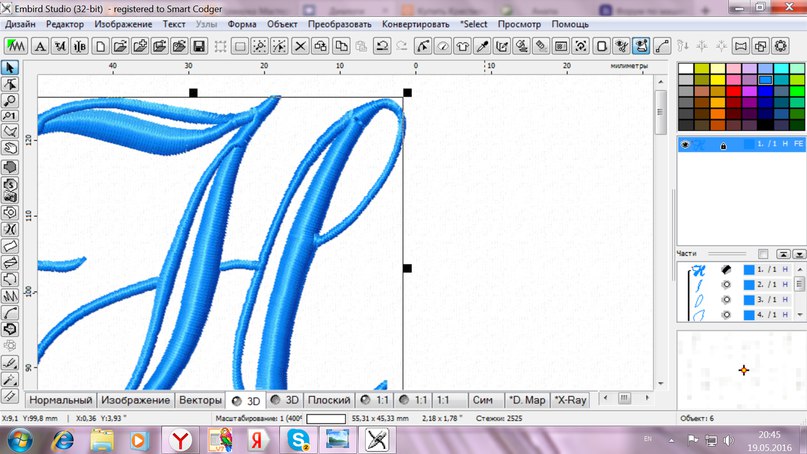
Task: Click the Нормальный view button
Action: 60,400
